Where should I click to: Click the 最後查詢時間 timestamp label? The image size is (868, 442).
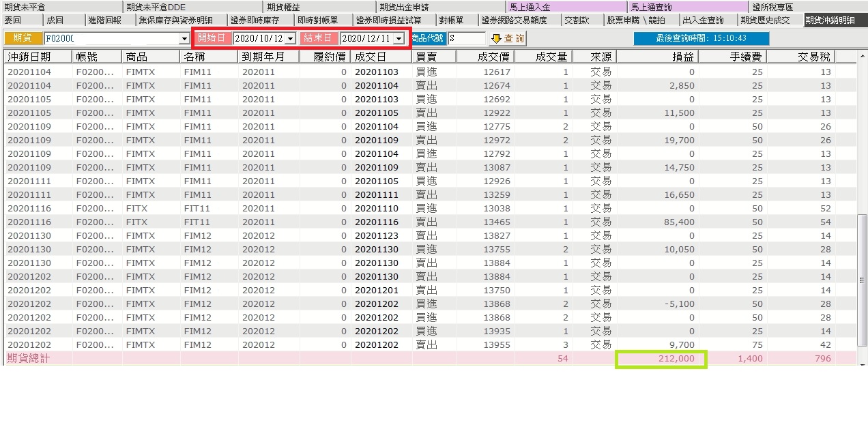point(701,38)
